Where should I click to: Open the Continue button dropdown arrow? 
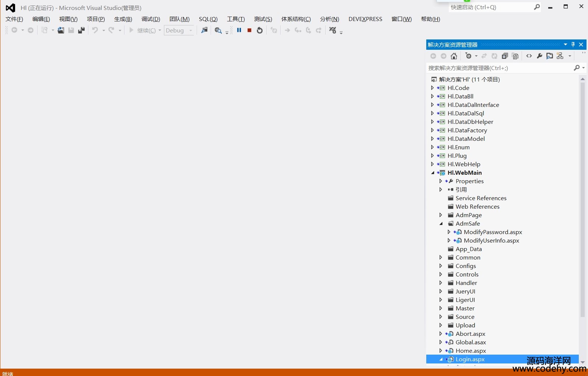[x=160, y=30]
